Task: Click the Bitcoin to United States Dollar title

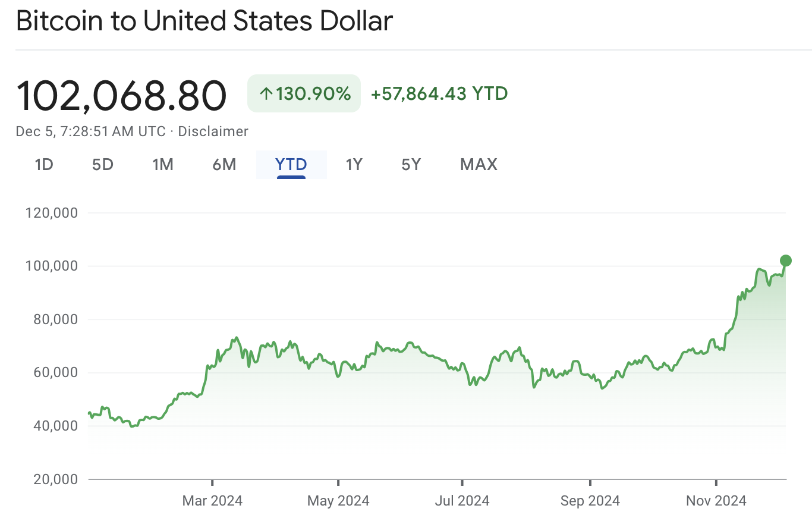Action: click(204, 21)
